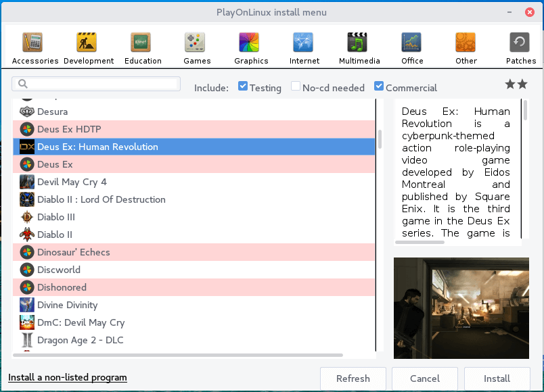Select Desura in the list
544x392 pixels.
(x=52, y=112)
